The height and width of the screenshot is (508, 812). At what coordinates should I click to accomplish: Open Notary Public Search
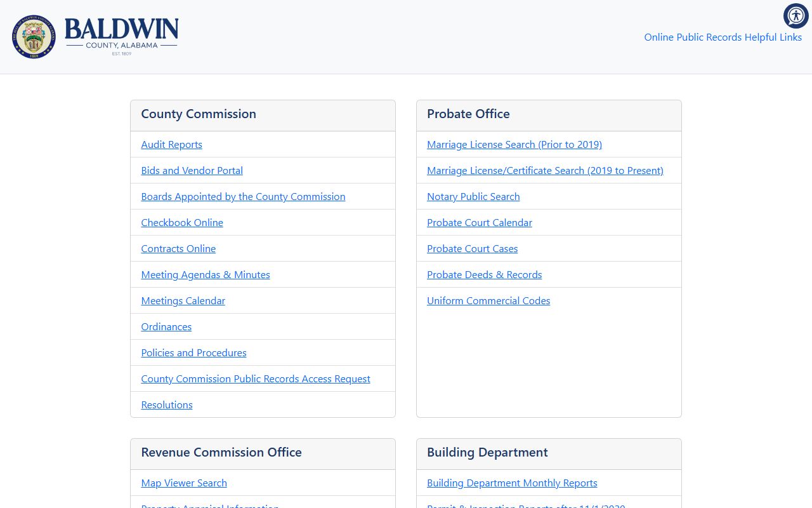(x=473, y=197)
